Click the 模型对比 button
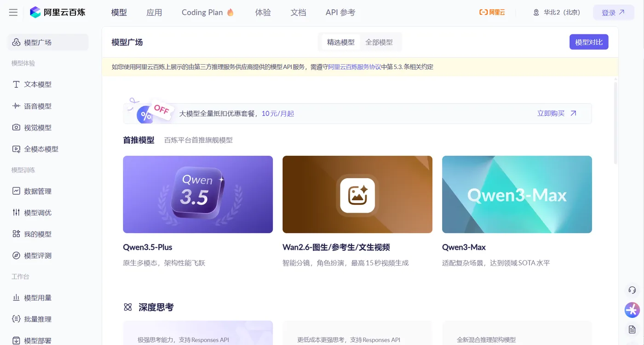Image resolution: width=644 pixels, height=345 pixels. (589, 42)
